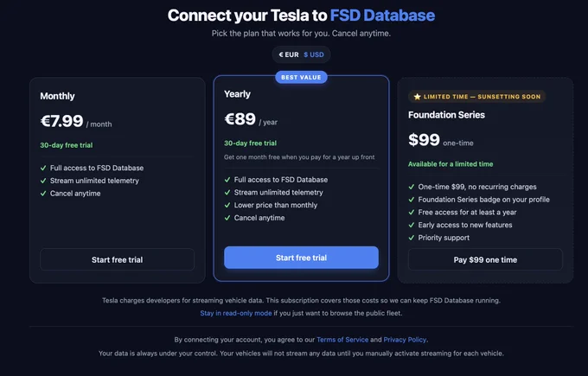588x376 pixels.
Task: Stay in read-only mode link
Action: click(x=236, y=313)
